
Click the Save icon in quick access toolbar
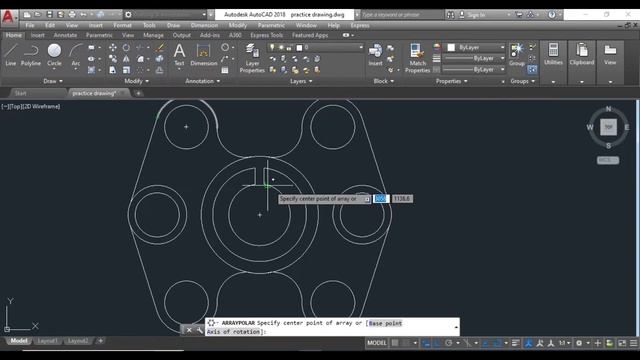coord(49,15)
